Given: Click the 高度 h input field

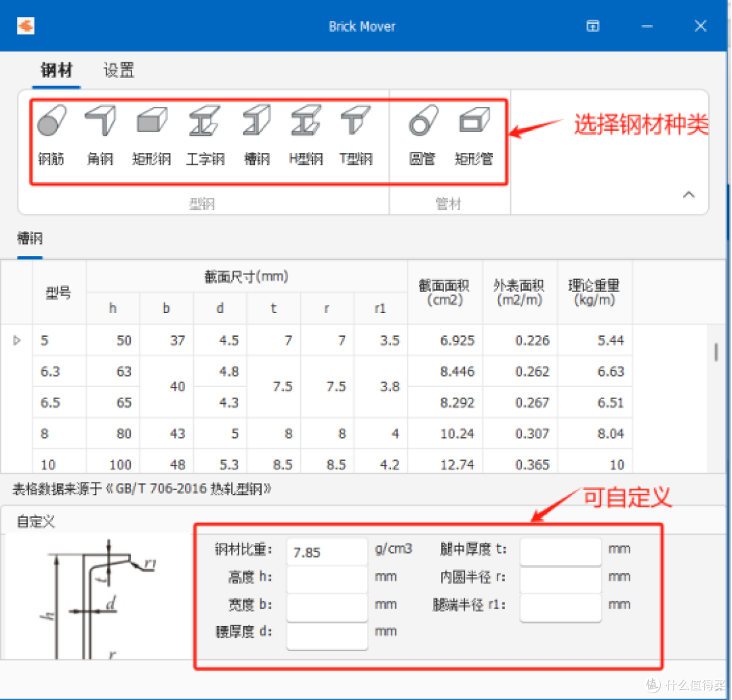Looking at the screenshot, I should (327, 579).
